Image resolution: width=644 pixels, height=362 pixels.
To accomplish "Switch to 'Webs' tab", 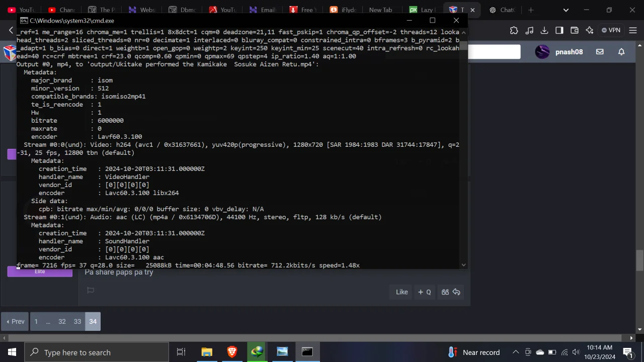I will pos(141,10).
